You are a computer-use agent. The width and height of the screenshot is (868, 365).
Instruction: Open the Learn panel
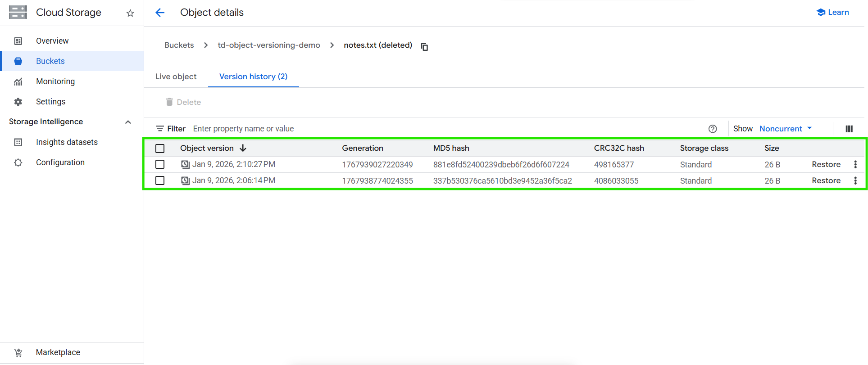(x=833, y=12)
